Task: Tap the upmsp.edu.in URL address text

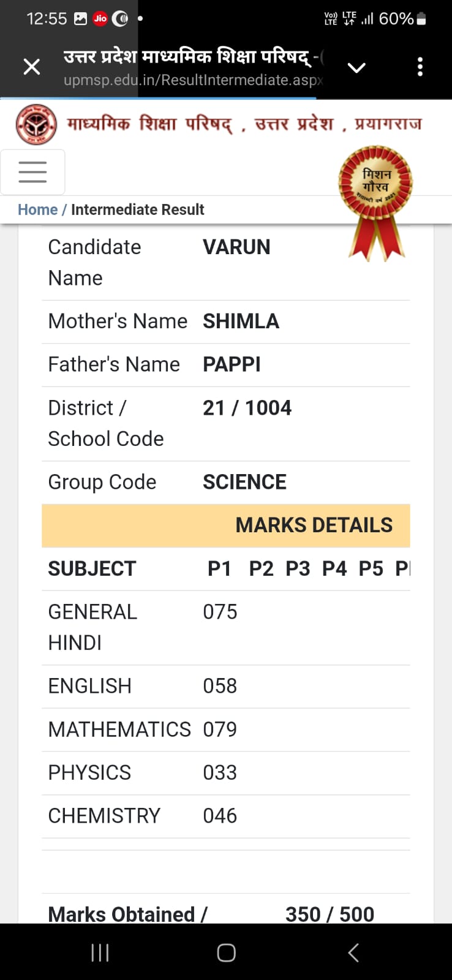Action: coord(193,80)
